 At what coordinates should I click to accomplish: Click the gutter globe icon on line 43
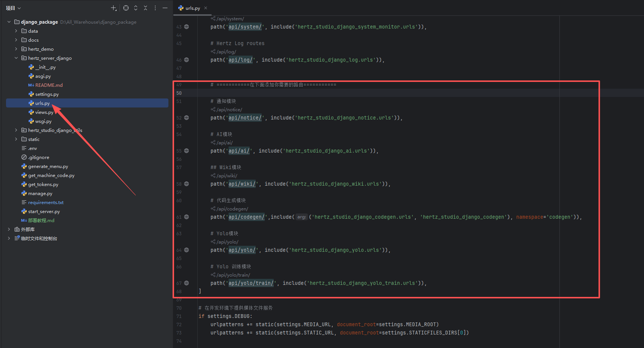(186, 27)
